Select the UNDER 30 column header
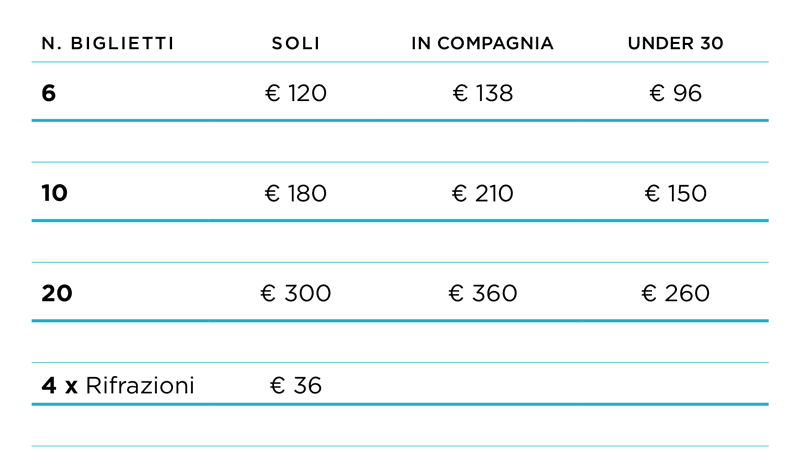This screenshot has height=469, width=800. click(x=675, y=44)
